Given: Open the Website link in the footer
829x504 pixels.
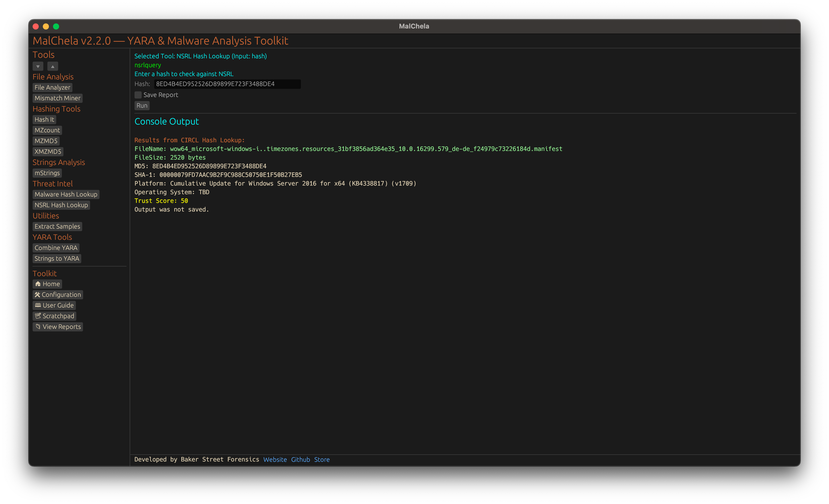Looking at the screenshot, I should pos(275,460).
